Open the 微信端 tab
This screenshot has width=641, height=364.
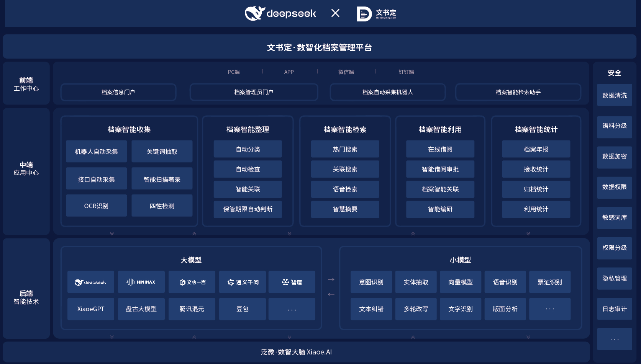(x=346, y=72)
